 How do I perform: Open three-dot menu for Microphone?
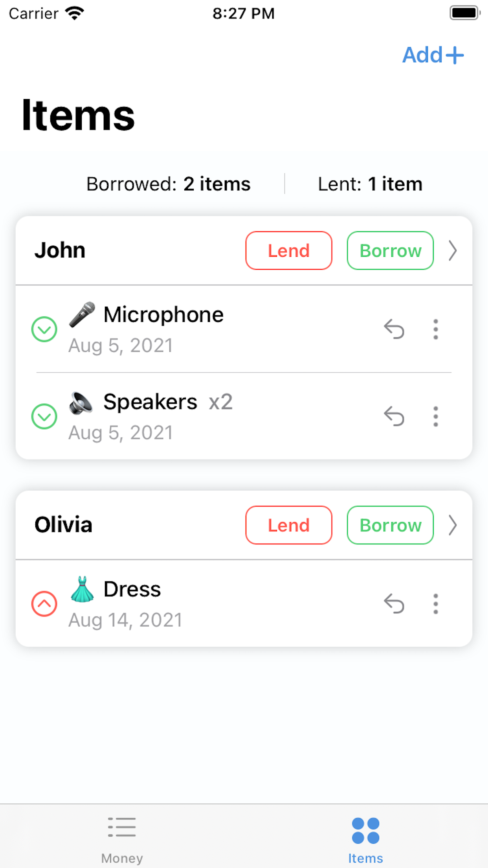[x=435, y=329]
